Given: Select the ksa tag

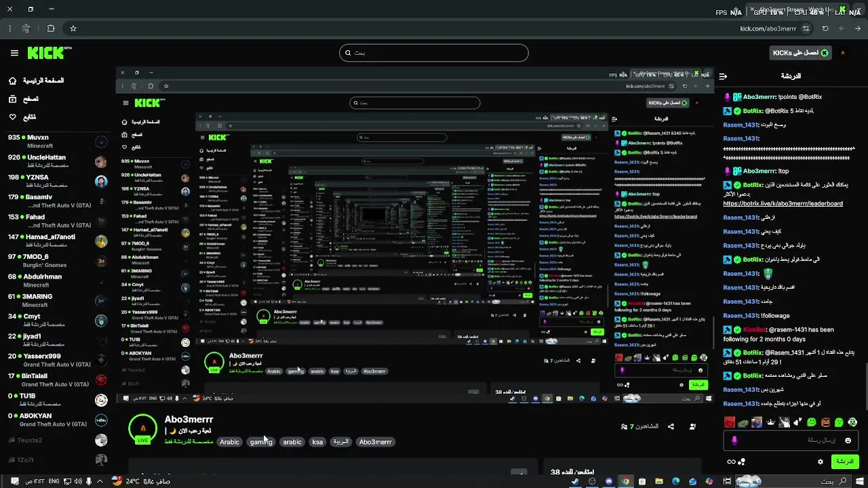Looking at the screenshot, I should [x=317, y=442].
